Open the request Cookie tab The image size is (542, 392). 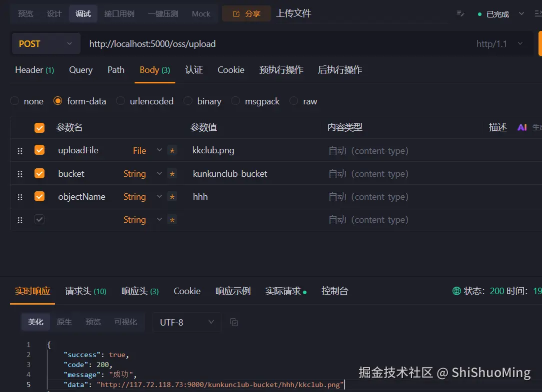(231, 70)
